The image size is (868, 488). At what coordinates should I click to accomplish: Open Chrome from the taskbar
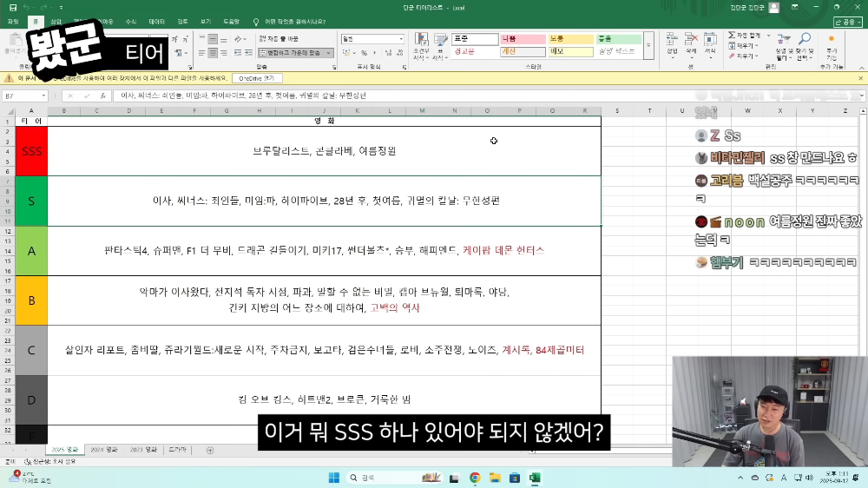click(475, 478)
